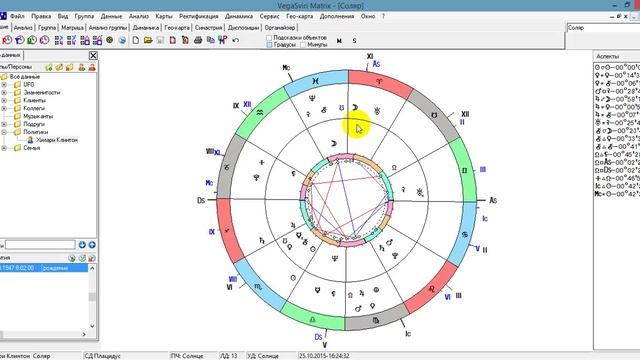Click the rightmost blue arrow button beside search field

point(92,245)
